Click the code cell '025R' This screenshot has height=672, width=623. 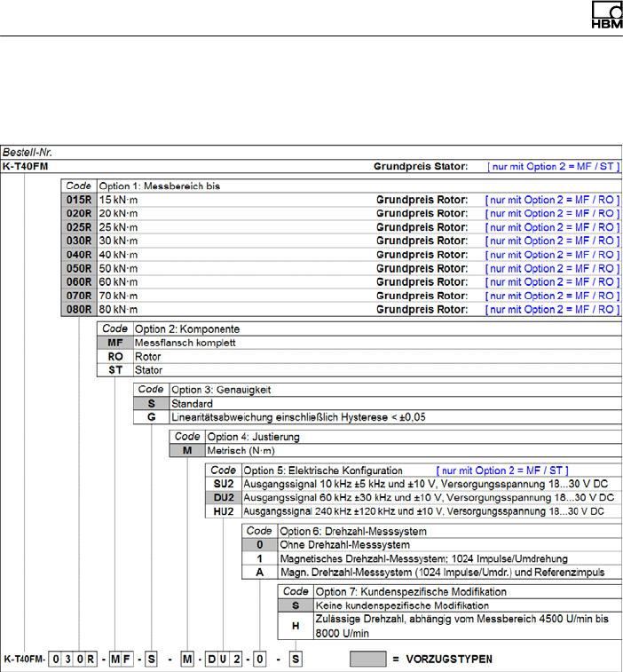point(79,227)
